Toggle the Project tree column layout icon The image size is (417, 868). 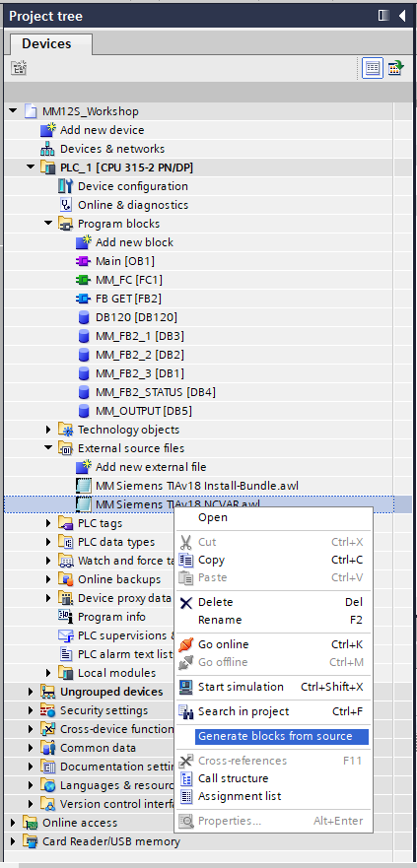[x=383, y=16]
